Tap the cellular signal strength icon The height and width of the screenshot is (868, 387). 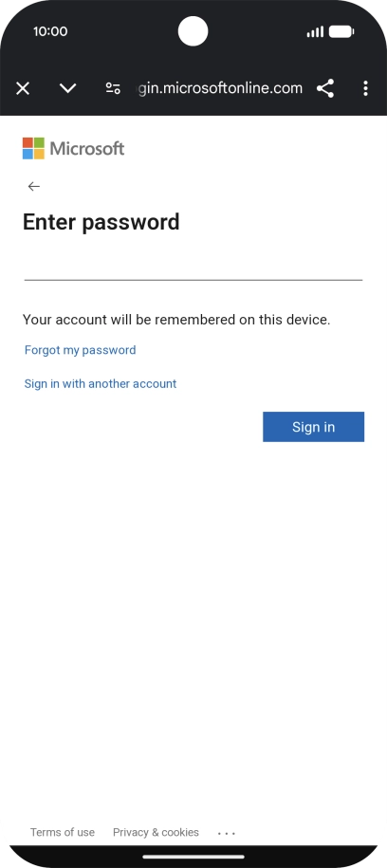pyautogui.click(x=315, y=32)
